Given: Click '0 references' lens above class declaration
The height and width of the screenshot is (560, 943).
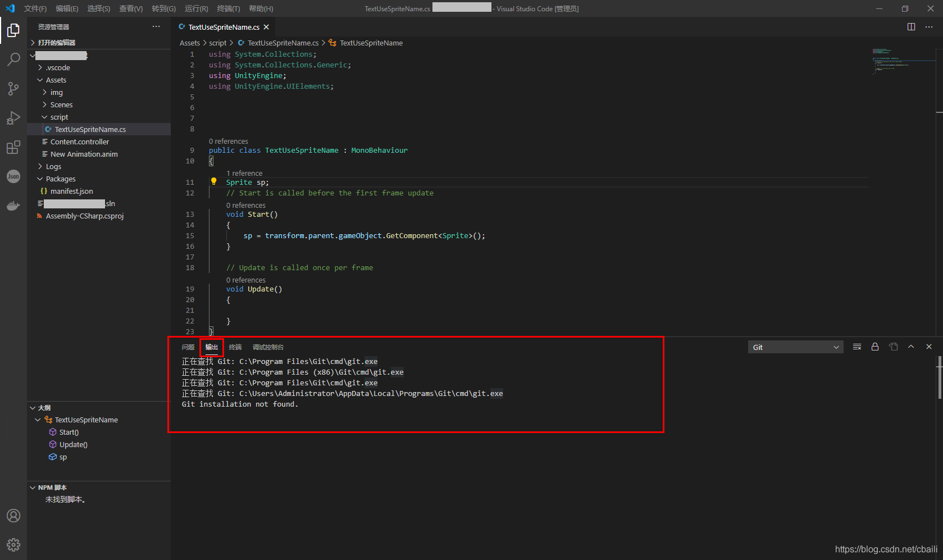Looking at the screenshot, I should pyautogui.click(x=229, y=141).
